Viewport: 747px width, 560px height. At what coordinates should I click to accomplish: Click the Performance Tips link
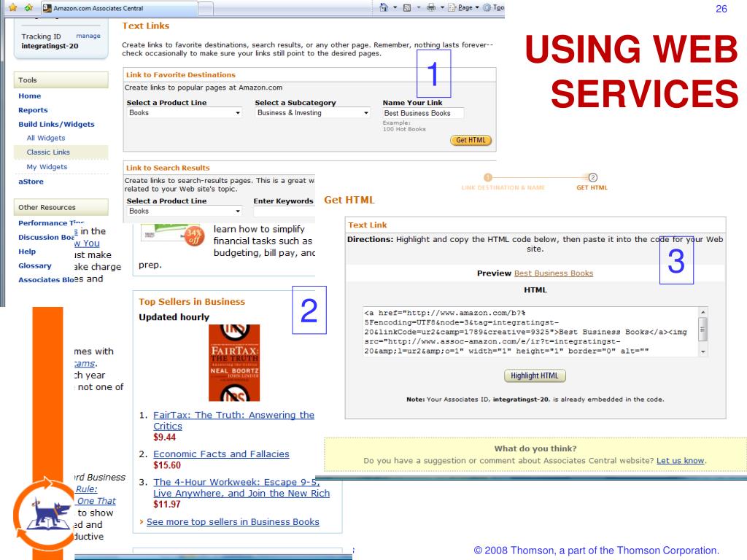coord(52,223)
